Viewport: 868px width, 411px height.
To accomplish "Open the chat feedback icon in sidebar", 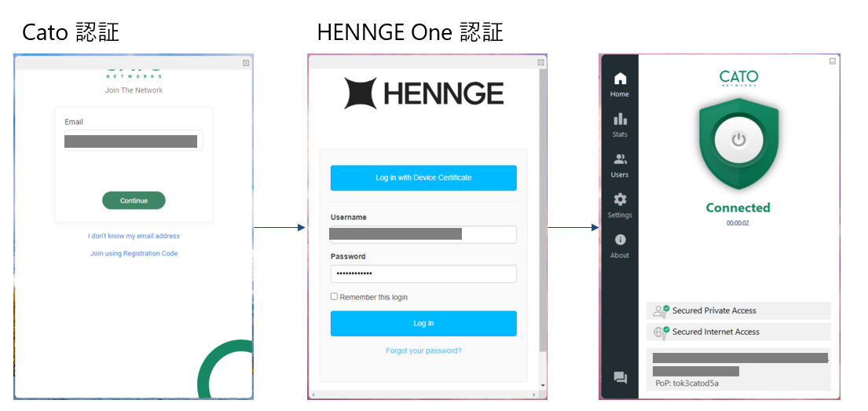I will click(x=620, y=378).
